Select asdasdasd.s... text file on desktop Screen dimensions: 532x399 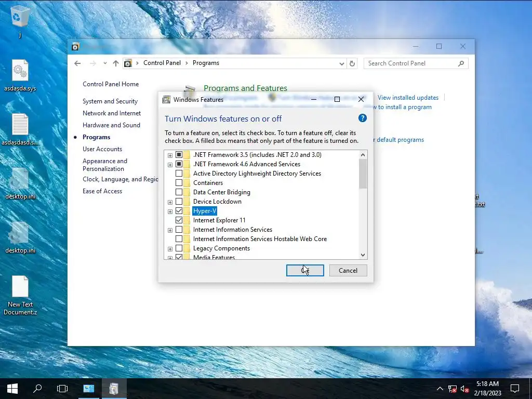[x=20, y=129]
